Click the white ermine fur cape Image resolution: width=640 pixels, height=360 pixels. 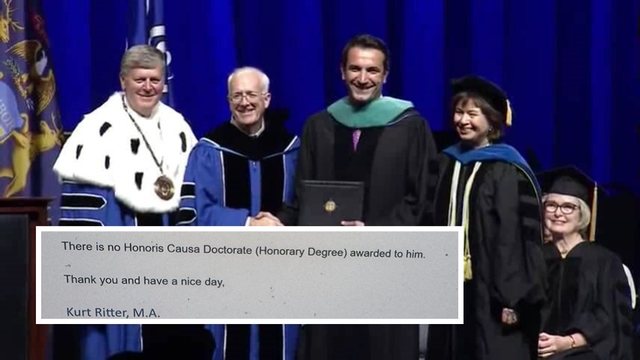pos(126,154)
